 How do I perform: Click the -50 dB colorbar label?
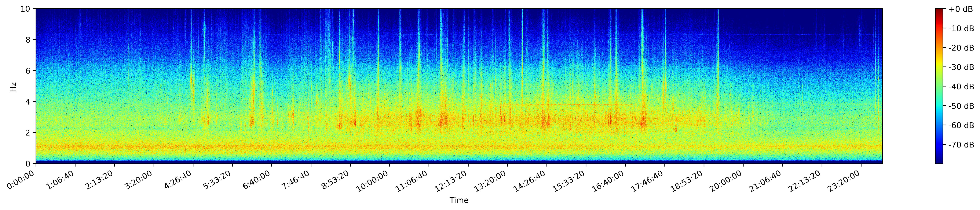[x=961, y=106]
